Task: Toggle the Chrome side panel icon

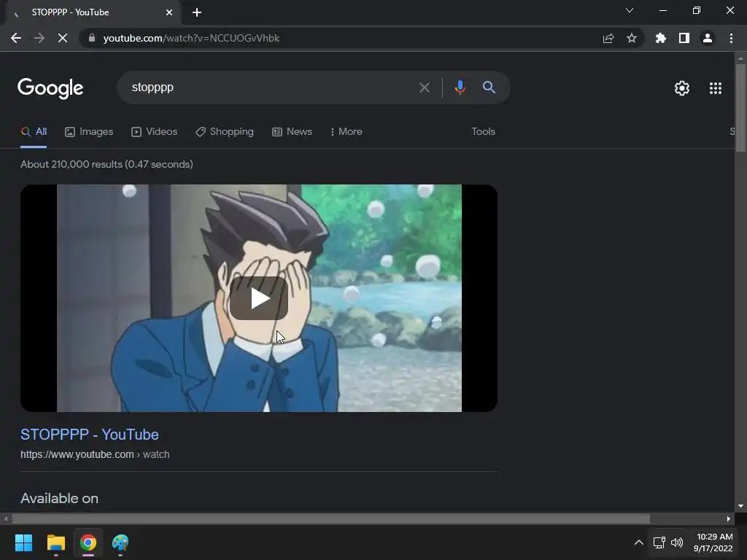Action: pos(684,38)
